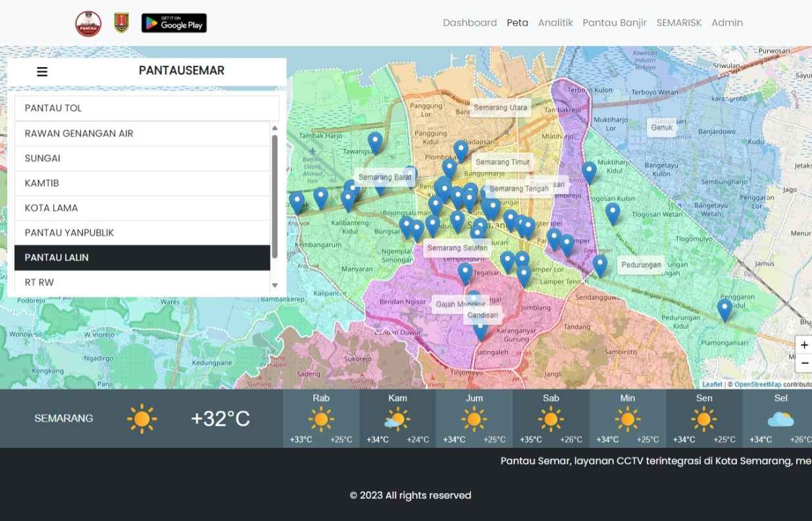Viewport: 812px width, 521px height.
Task: Zoom out with the map minus button
Action: [803, 363]
